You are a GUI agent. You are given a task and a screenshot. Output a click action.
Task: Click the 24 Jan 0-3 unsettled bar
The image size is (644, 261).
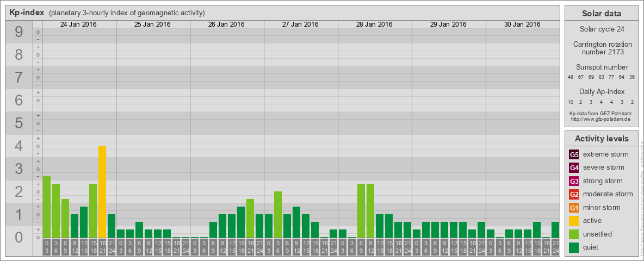pos(46,207)
